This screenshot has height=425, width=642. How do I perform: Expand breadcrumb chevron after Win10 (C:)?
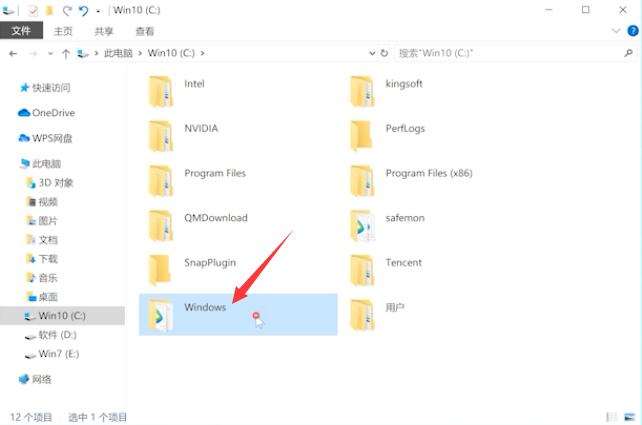coord(202,53)
